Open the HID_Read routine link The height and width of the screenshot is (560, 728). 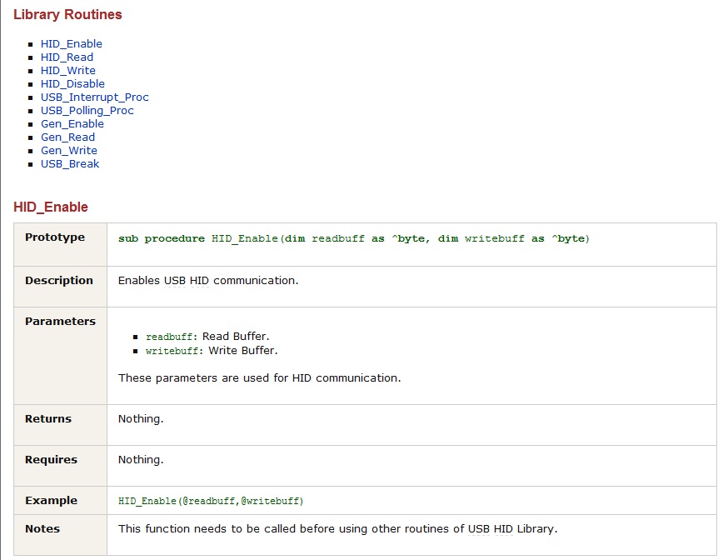[x=67, y=57]
